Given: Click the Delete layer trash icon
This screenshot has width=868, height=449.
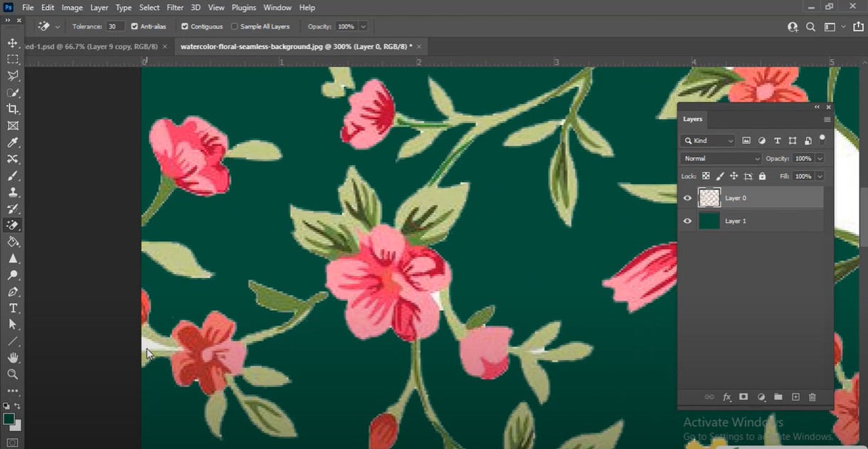Looking at the screenshot, I should point(813,397).
